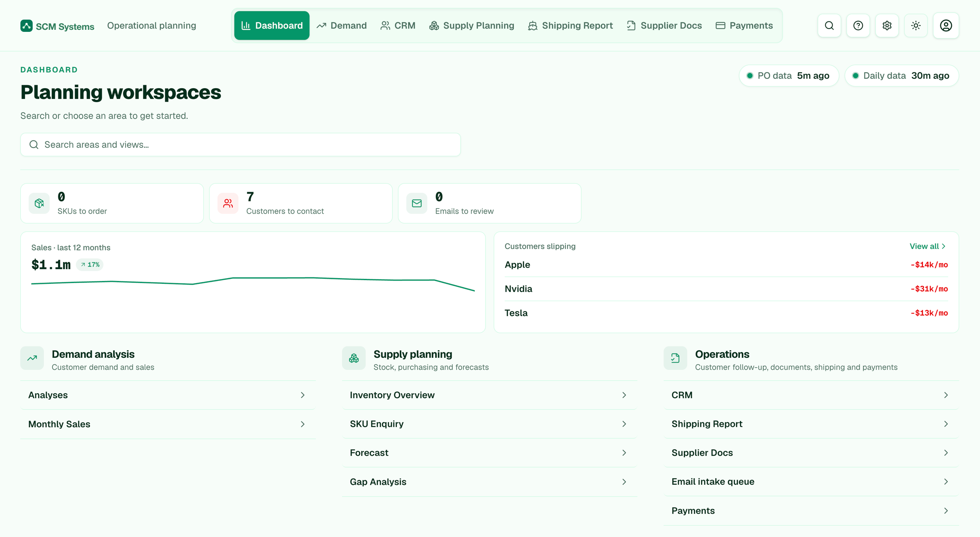Click the SCM Systems logo icon

[x=27, y=26]
